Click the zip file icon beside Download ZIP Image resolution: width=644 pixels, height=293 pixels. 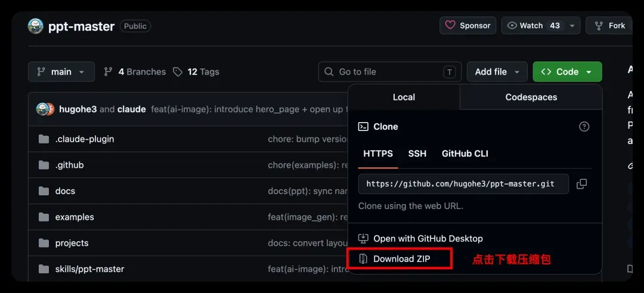click(x=363, y=258)
